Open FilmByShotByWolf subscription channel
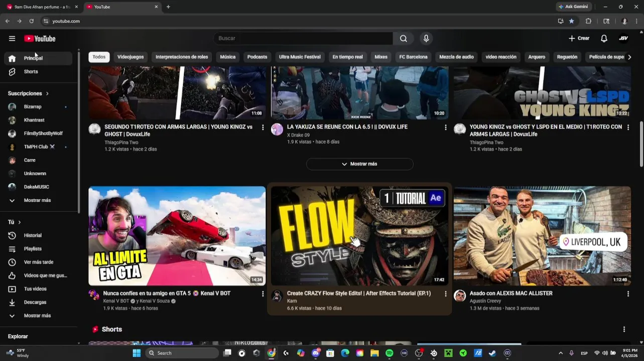Image resolution: width=644 pixels, height=361 pixels. coord(38,133)
